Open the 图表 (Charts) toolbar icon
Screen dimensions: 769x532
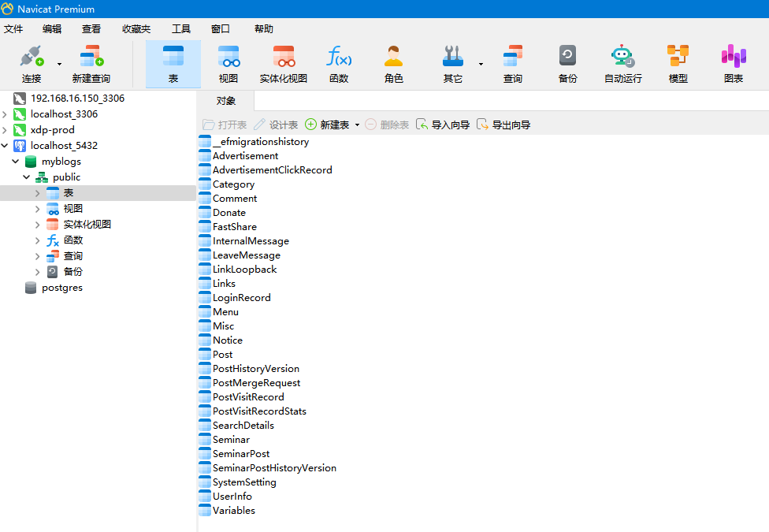[733, 63]
